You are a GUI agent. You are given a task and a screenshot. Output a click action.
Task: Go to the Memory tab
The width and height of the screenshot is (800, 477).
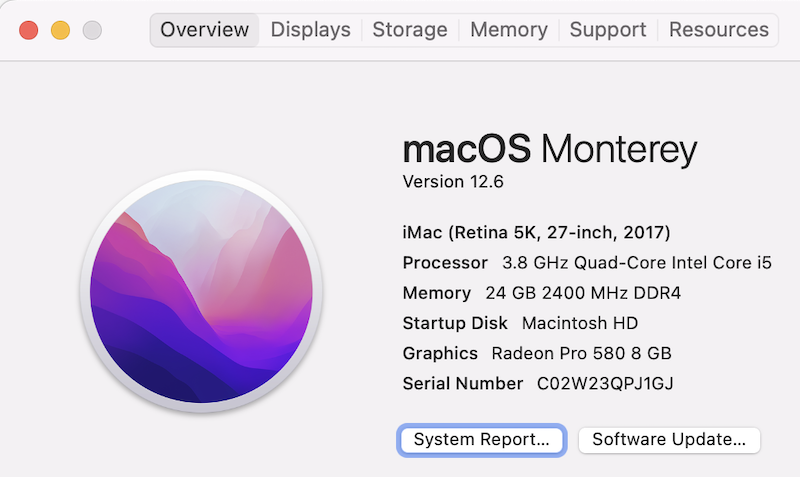coord(509,30)
